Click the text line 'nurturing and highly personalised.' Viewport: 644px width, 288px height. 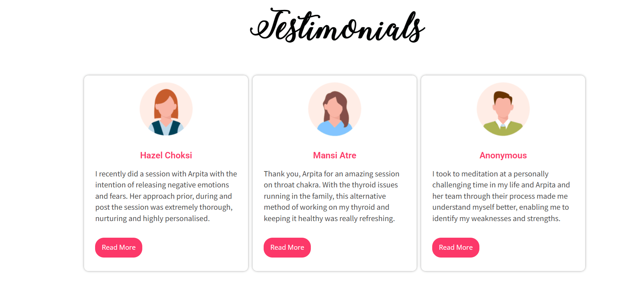[x=153, y=219]
